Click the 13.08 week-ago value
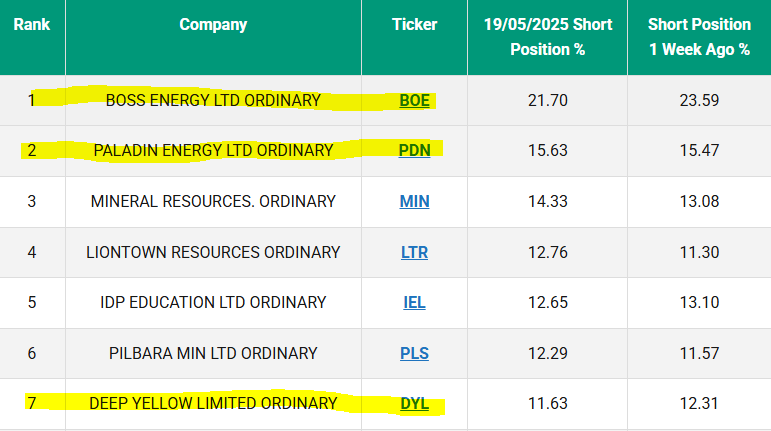This screenshot has width=771, height=431. [699, 201]
